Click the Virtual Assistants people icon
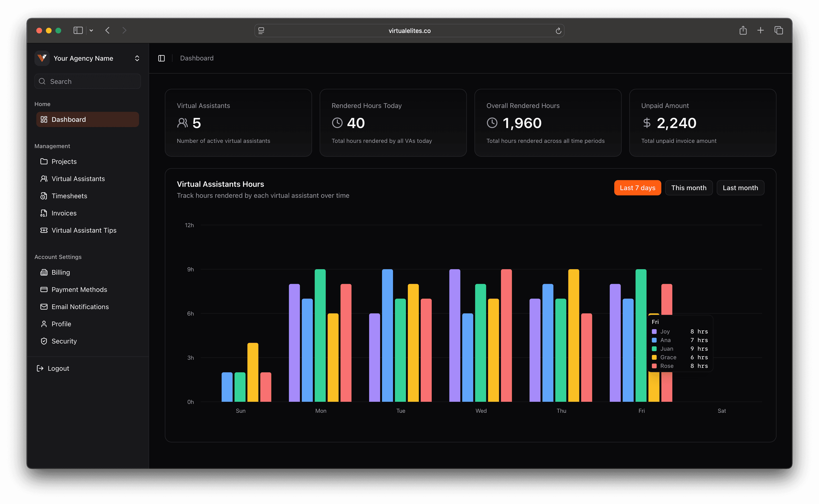Screen dimensions: 819x504 click(x=44, y=179)
